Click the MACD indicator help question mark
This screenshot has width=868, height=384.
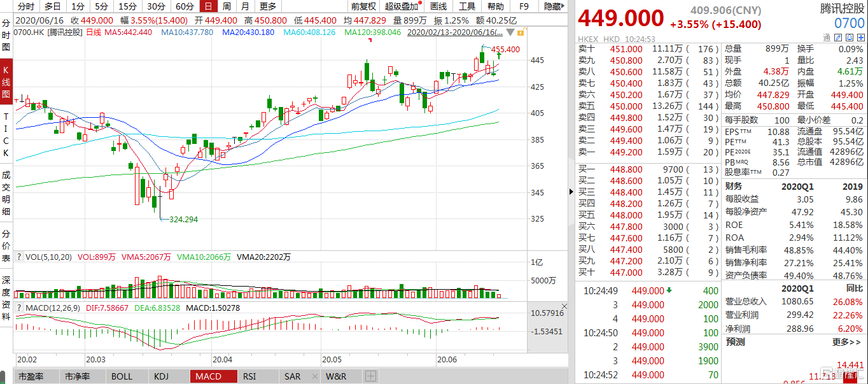click(19, 308)
